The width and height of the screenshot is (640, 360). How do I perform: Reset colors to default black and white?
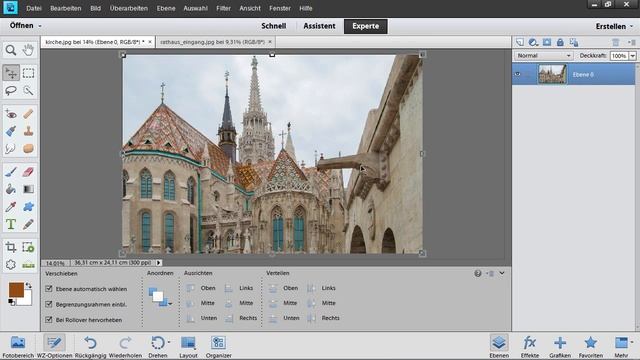(11, 302)
